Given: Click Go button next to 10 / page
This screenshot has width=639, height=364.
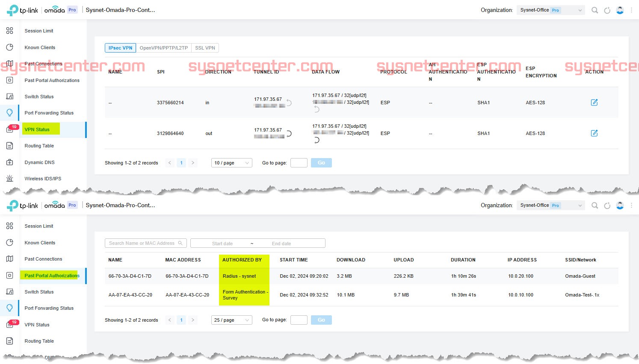Looking at the screenshot, I should click(x=321, y=163).
